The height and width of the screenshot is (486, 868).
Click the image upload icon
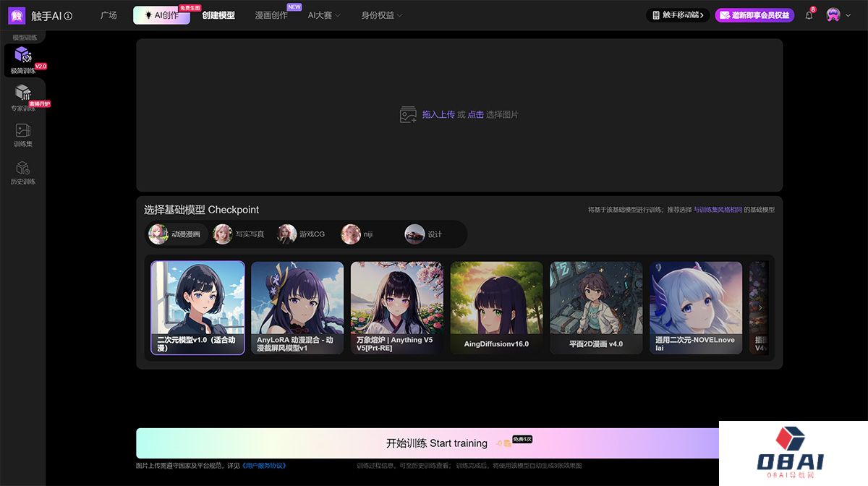[408, 114]
